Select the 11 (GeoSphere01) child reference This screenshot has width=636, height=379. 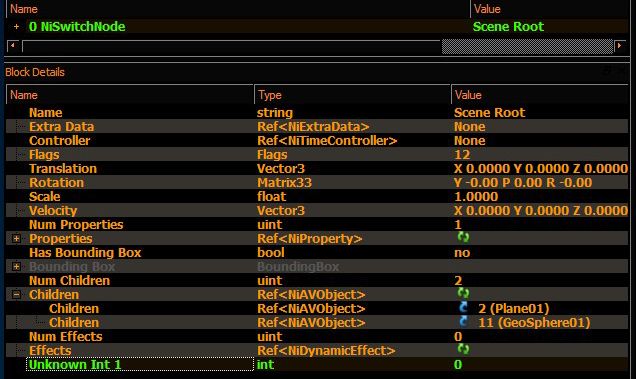click(534, 323)
